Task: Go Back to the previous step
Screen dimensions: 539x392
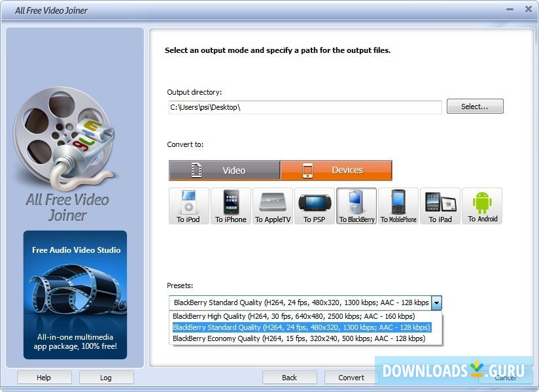Action: 289,377
